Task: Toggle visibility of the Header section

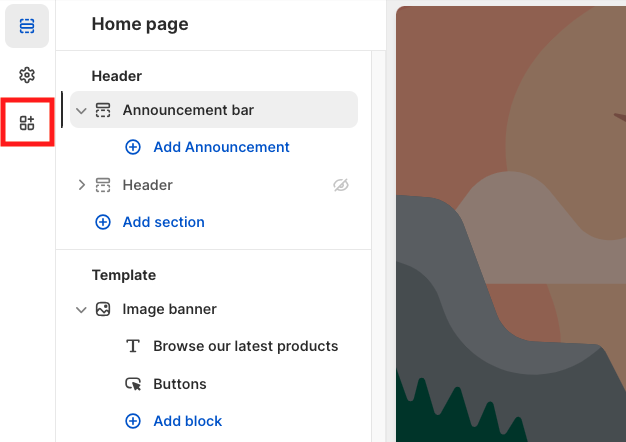Action: (x=340, y=185)
